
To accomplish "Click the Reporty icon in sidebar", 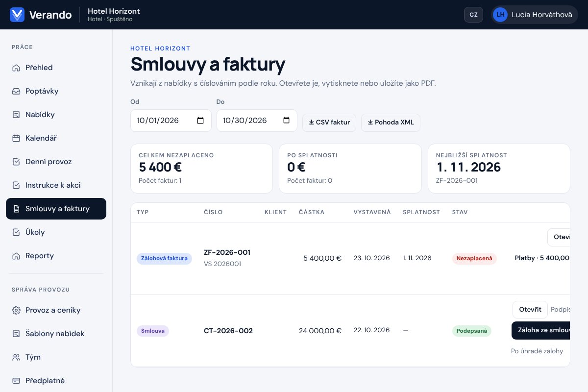I will [x=16, y=256].
